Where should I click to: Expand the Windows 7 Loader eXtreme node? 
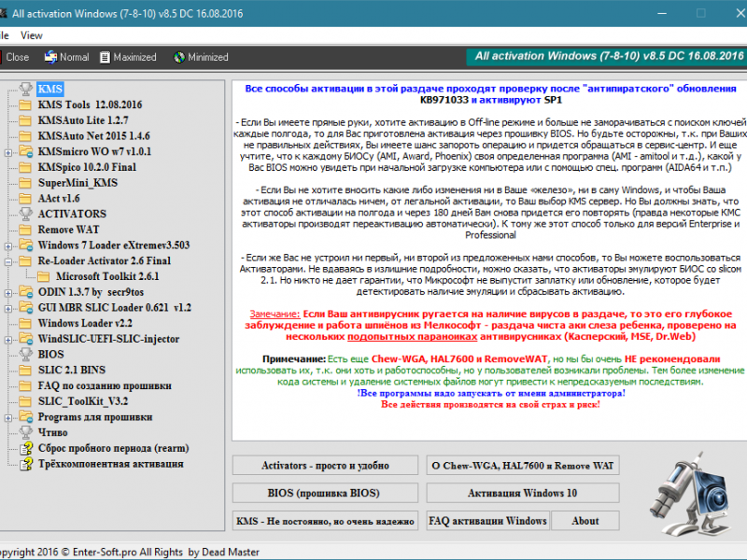[x=8, y=246]
